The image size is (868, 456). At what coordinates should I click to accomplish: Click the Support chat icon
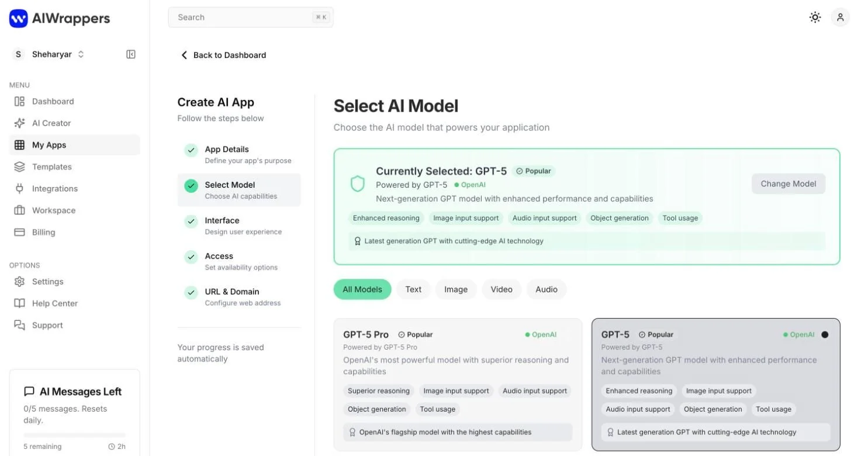pyautogui.click(x=19, y=325)
